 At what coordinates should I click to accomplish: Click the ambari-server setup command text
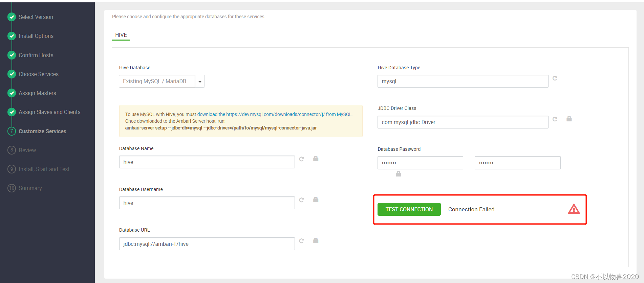[x=221, y=128]
